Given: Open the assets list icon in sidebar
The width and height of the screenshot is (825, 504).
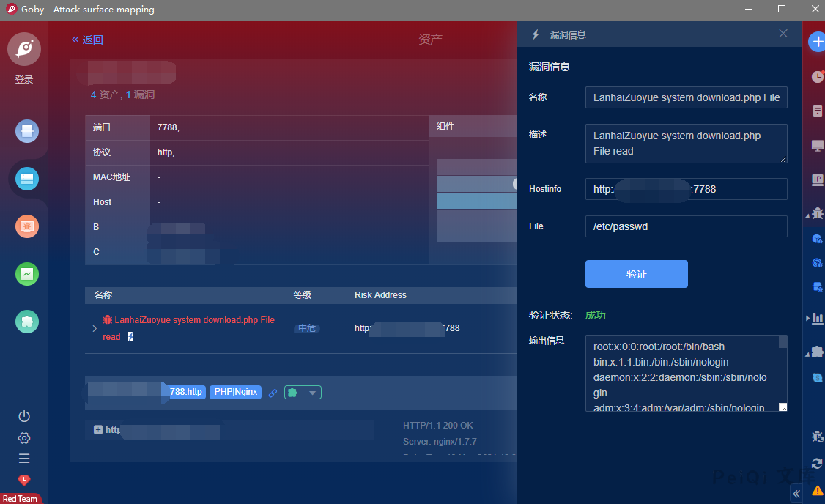Looking at the screenshot, I should (x=27, y=179).
